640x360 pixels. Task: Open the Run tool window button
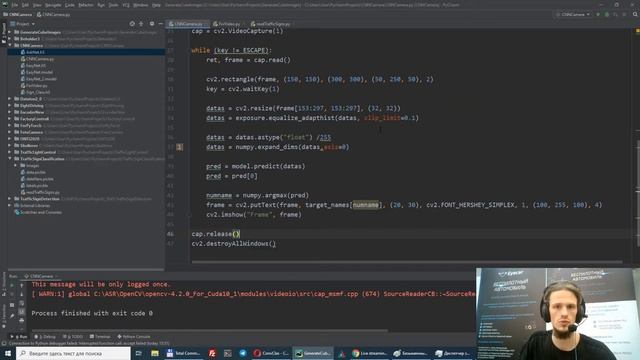click(19, 337)
